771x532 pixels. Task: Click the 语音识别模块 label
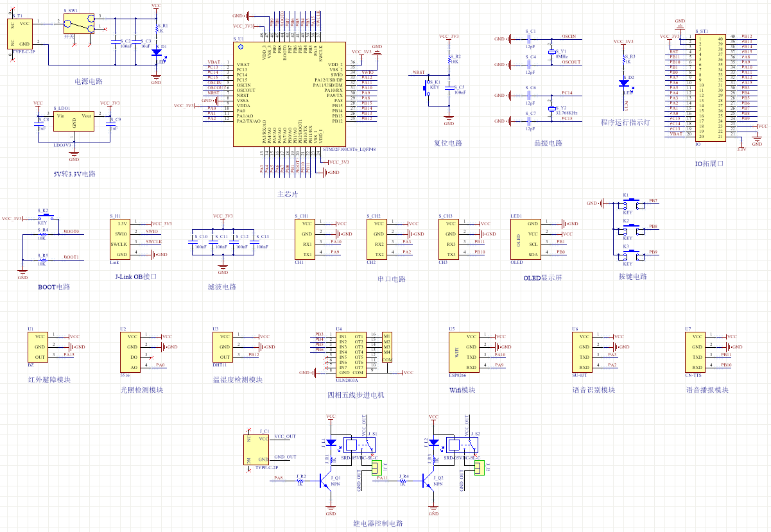pyautogui.click(x=594, y=390)
